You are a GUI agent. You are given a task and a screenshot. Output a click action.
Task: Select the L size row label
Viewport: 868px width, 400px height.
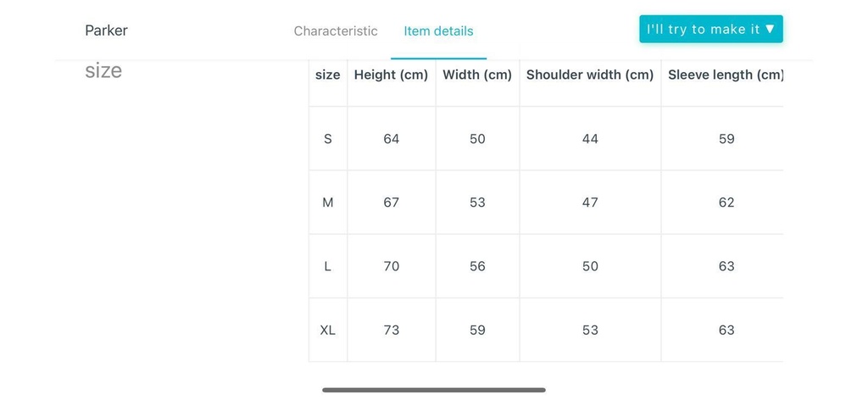(328, 266)
